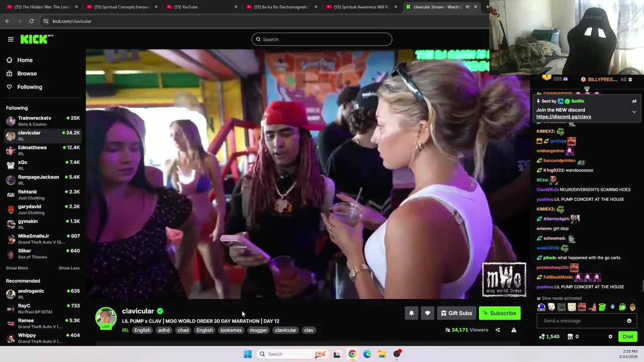Select the chad tag
The image size is (644, 362).
click(x=183, y=330)
